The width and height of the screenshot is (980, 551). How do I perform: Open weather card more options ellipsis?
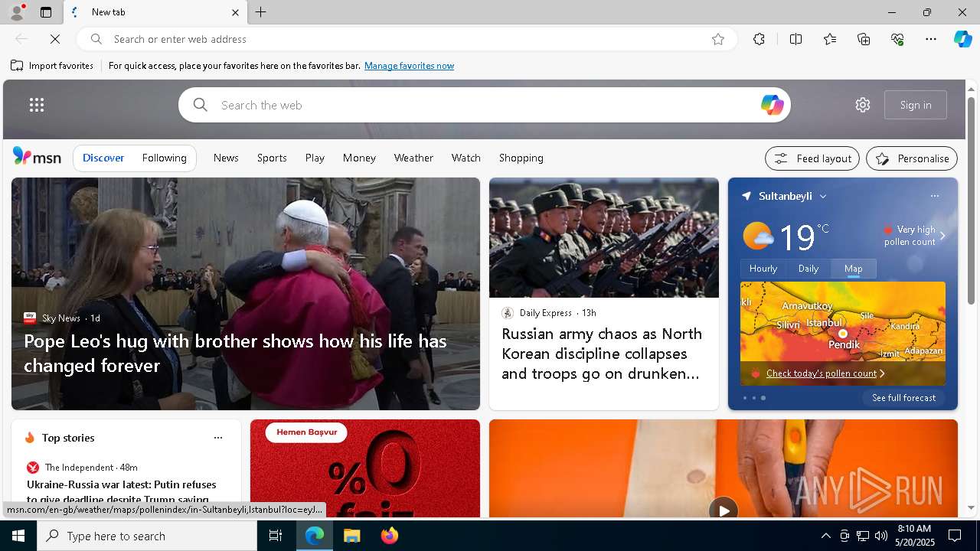pyautogui.click(x=935, y=196)
